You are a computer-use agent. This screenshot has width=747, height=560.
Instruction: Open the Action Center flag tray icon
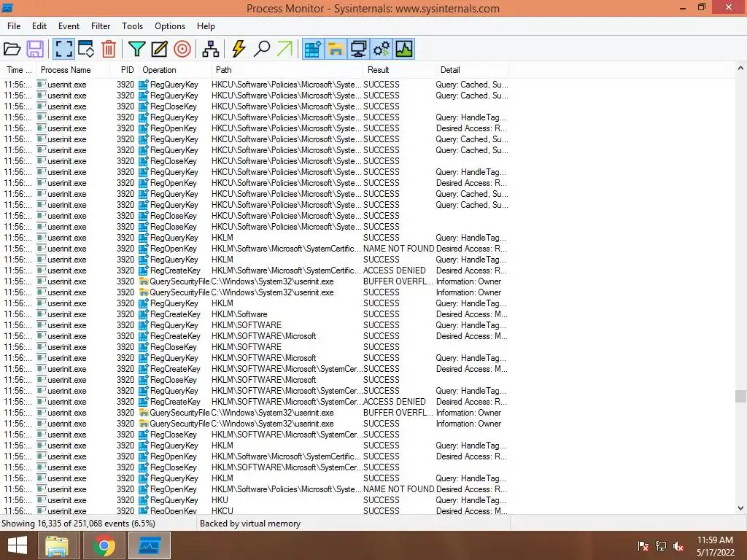pos(643,545)
